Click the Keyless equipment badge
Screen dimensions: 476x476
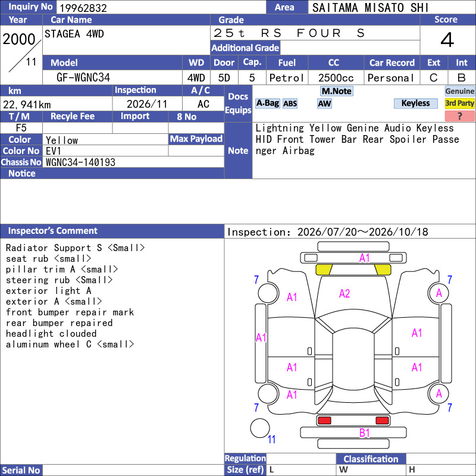[x=415, y=103]
